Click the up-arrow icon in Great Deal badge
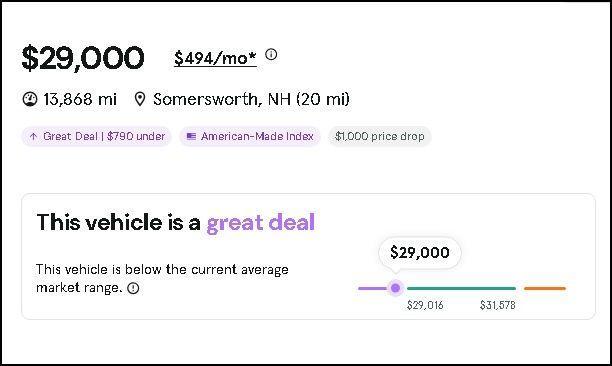 click(x=34, y=136)
